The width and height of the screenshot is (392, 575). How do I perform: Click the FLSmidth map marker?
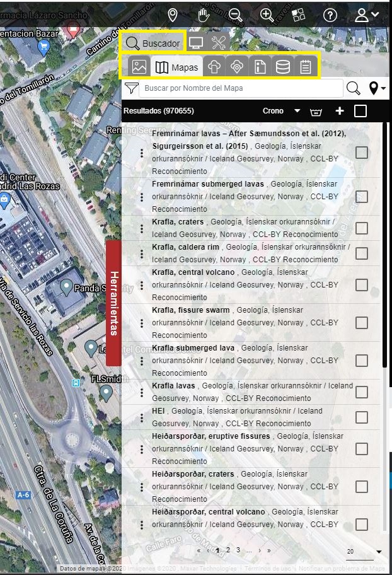tap(107, 393)
